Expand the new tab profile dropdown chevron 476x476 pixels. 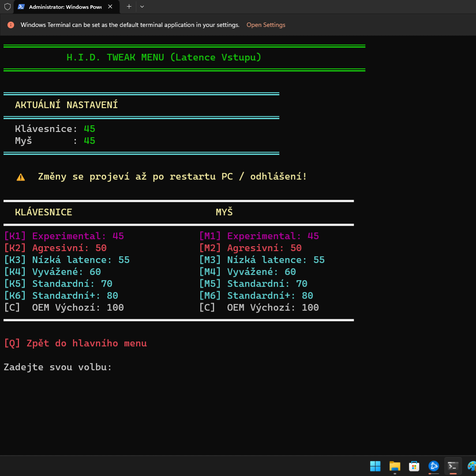pyautogui.click(x=142, y=7)
